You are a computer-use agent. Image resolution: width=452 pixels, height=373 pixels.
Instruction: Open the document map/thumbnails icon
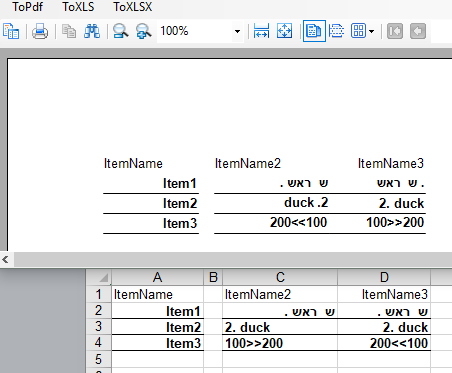(11, 31)
